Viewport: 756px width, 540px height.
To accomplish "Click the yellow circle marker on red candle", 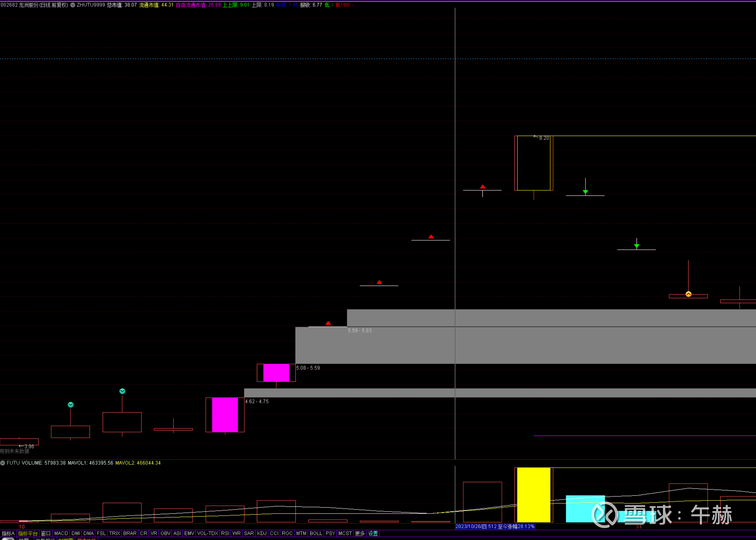I will [x=688, y=294].
